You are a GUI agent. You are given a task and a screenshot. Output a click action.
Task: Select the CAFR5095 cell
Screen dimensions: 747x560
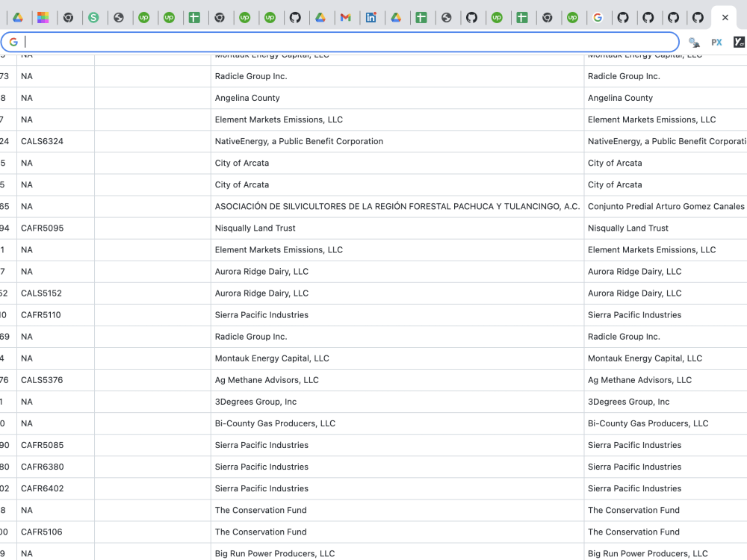55,228
